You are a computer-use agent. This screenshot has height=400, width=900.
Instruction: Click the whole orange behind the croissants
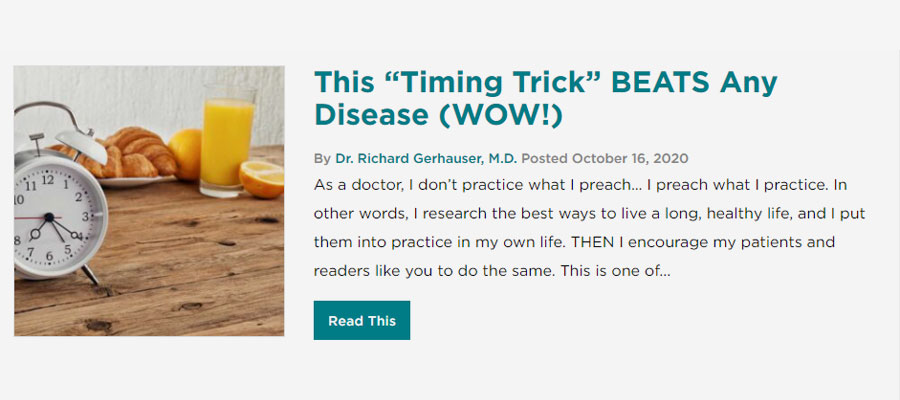186,153
